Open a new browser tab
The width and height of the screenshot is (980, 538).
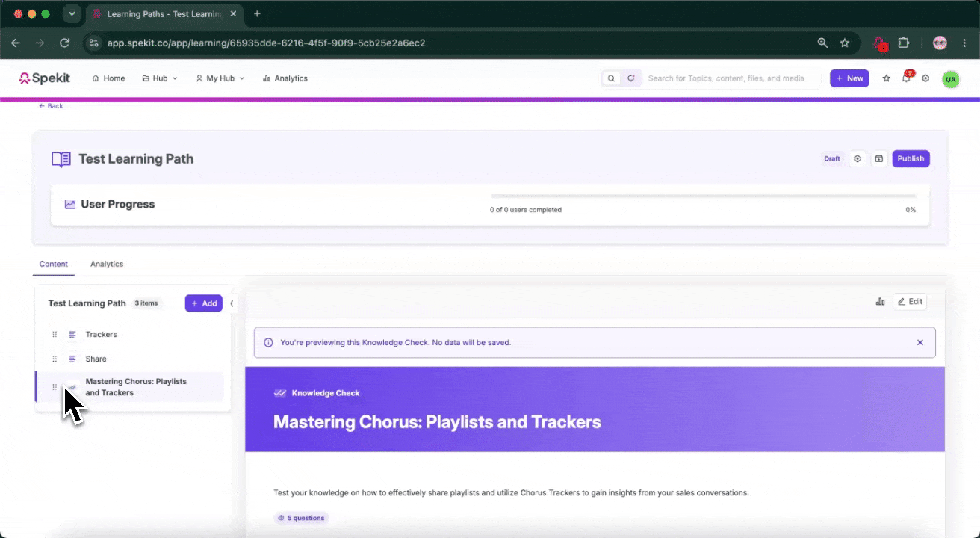[257, 14]
